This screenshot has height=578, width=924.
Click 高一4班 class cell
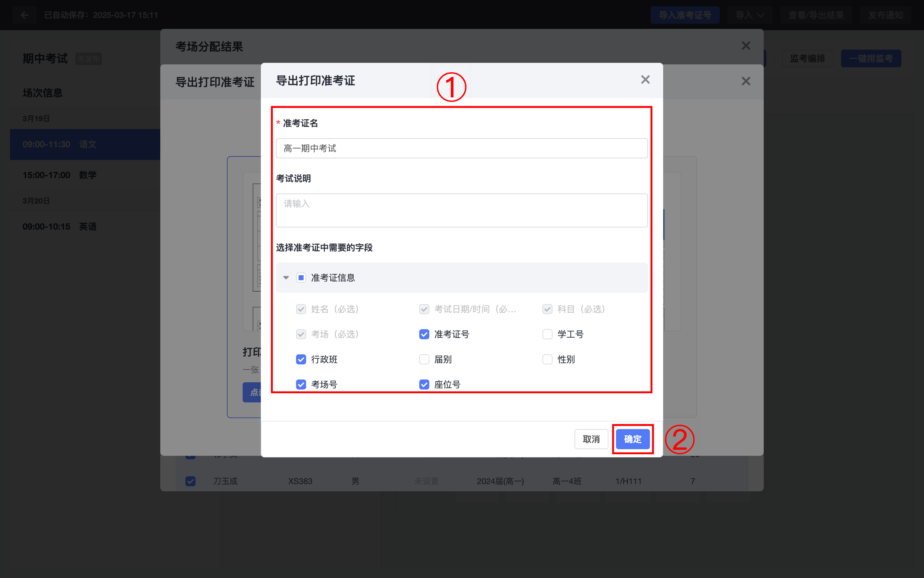567,481
